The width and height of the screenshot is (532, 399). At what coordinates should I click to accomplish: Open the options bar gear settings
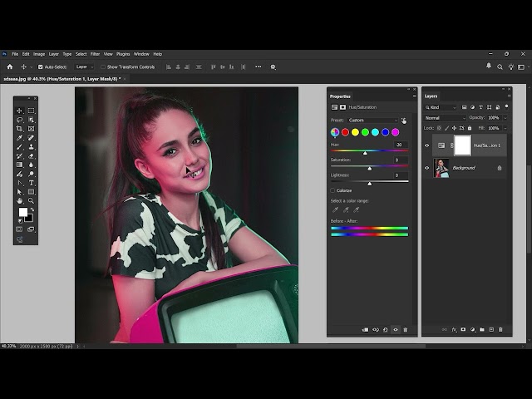pyautogui.click(x=273, y=67)
